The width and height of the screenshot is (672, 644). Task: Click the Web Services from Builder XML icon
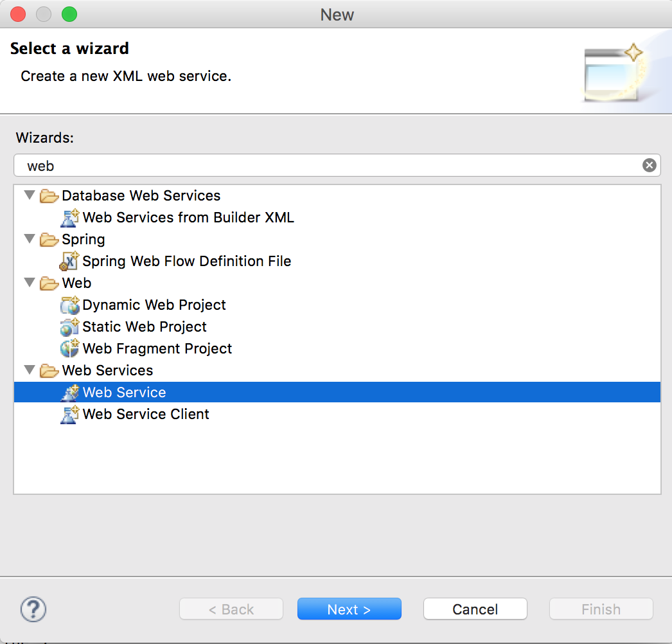pos(69,217)
